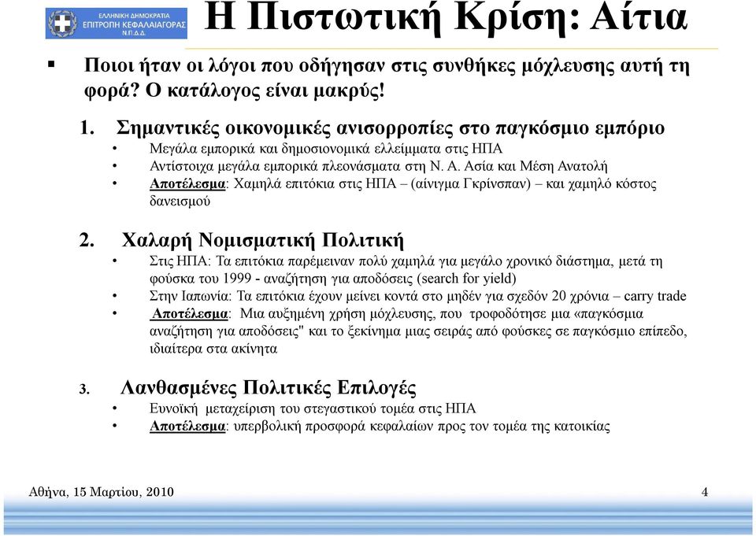Click the line 'ιδιαίτερα στα ακίνητα'
The width and height of the screenshot is (756, 536).
[213, 349]
